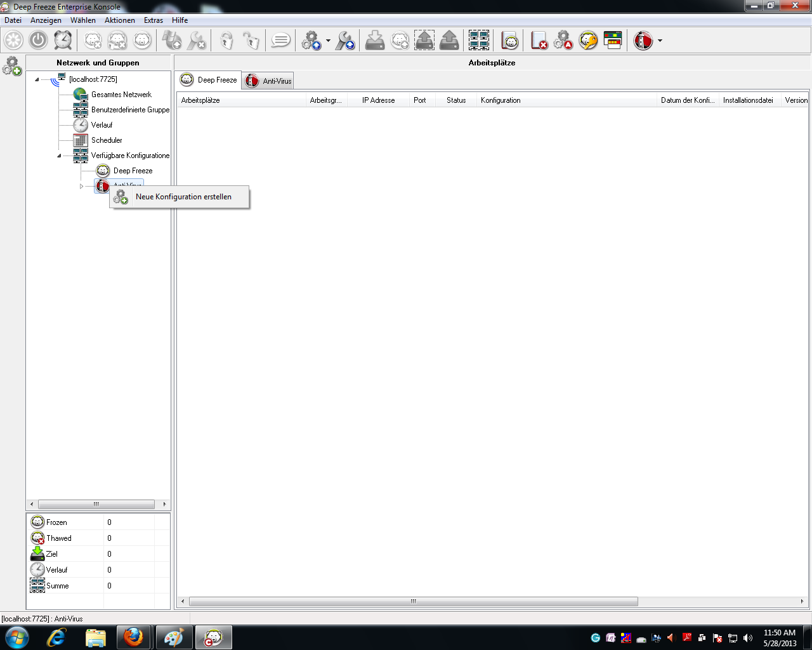Click the red lighthouse Anti-Virus toolbar icon
Screen dimensions: 812x650
643,41
